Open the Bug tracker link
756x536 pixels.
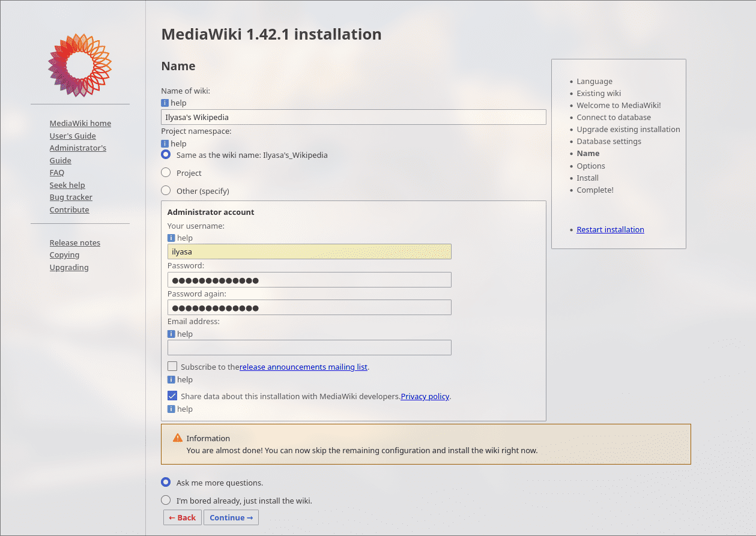[71, 197]
